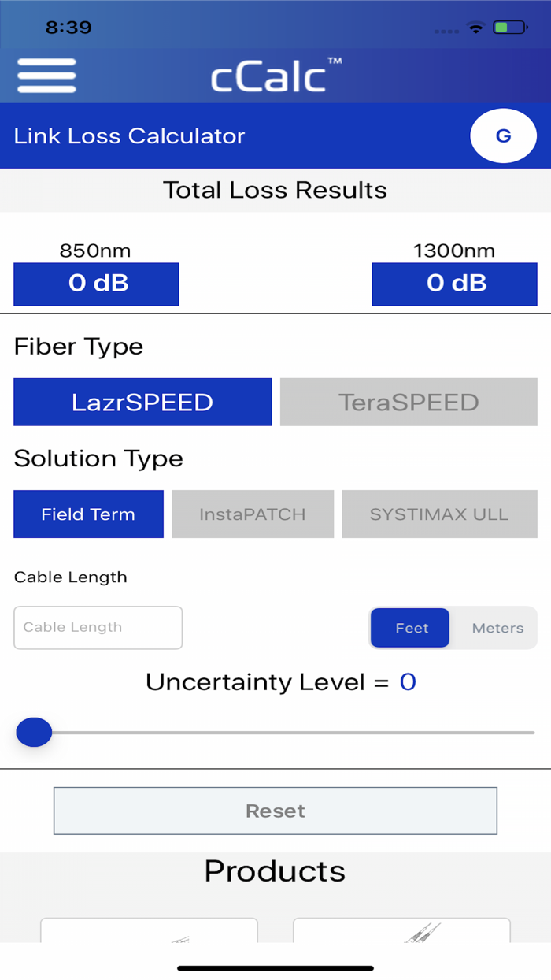The width and height of the screenshot is (551, 980).
Task: Tap the Cable Length input field
Action: coord(98,628)
